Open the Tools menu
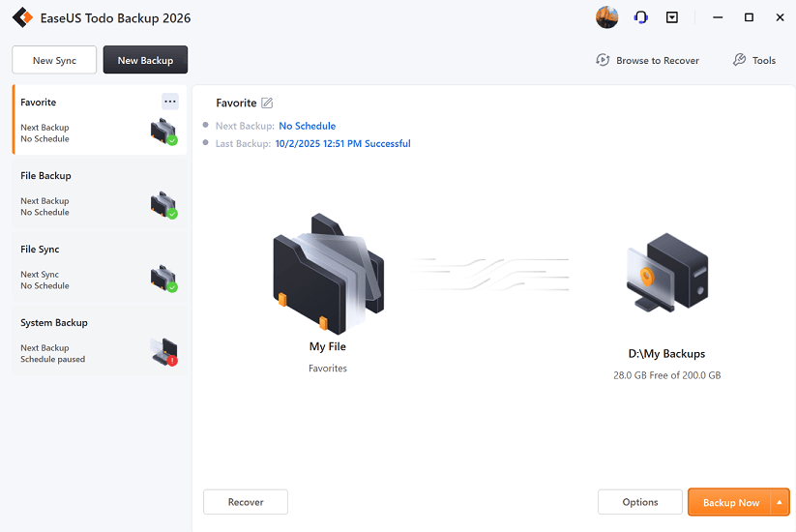Image resolution: width=796 pixels, height=532 pixels. click(754, 60)
